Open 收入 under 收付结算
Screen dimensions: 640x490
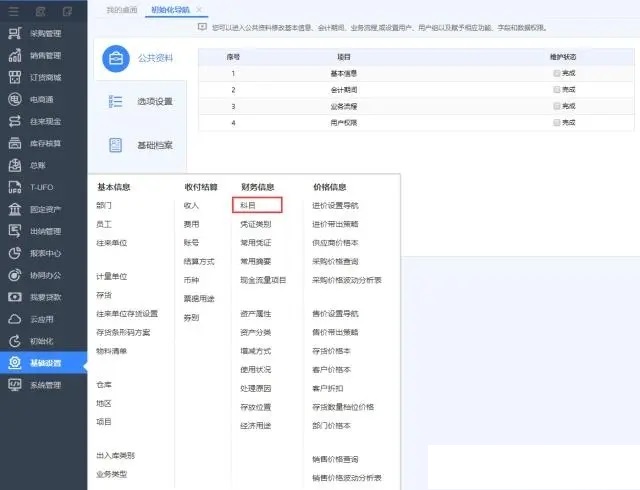[191, 205]
